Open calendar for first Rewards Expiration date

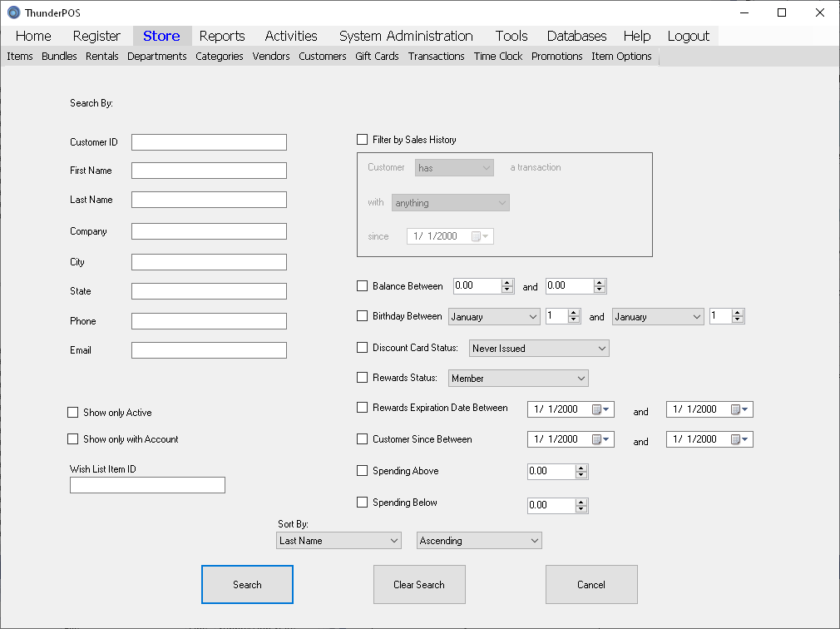601,409
